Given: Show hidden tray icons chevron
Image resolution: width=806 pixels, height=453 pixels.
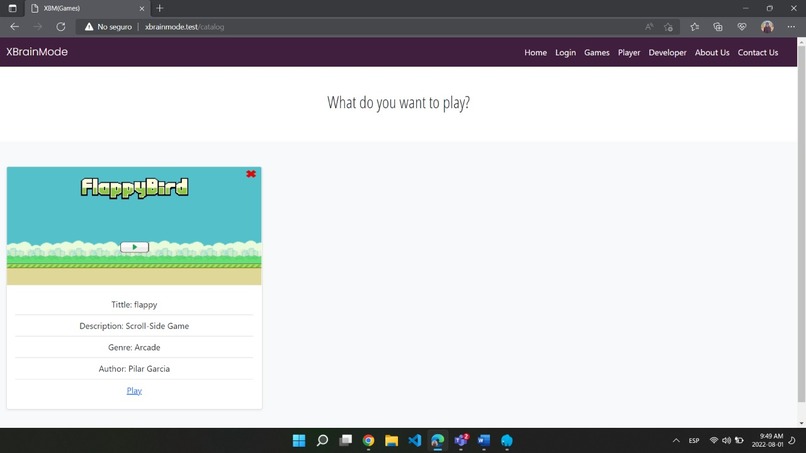Looking at the screenshot, I should pos(676,441).
